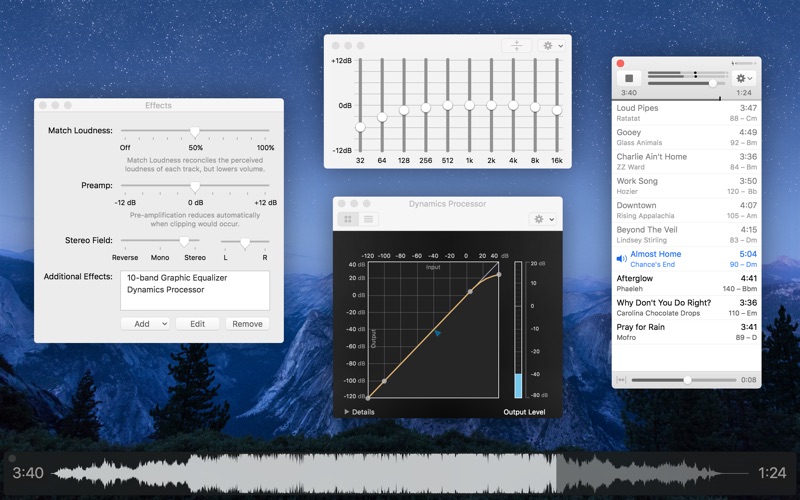Open the Add effect dropdown
The image size is (800, 500).
[145, 324]
